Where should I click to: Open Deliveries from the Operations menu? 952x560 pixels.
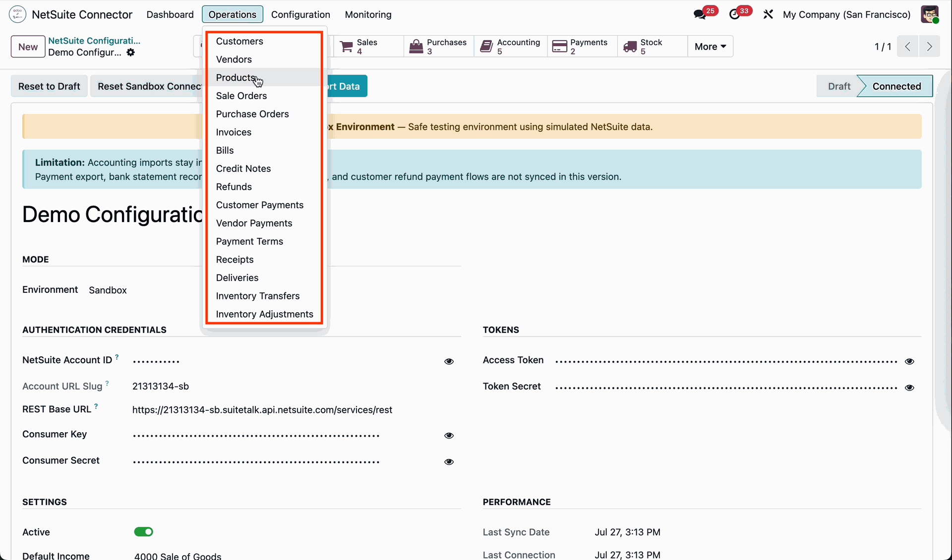tap(264, 278)
